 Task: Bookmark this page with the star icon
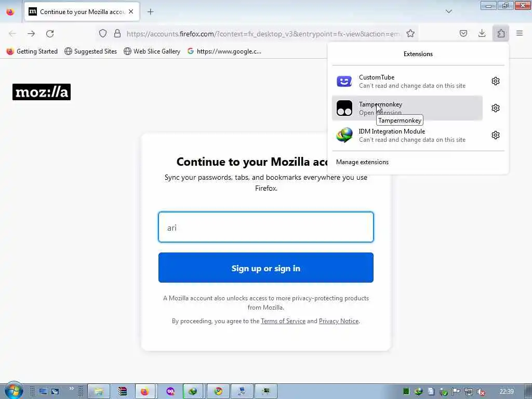point(410,33)
